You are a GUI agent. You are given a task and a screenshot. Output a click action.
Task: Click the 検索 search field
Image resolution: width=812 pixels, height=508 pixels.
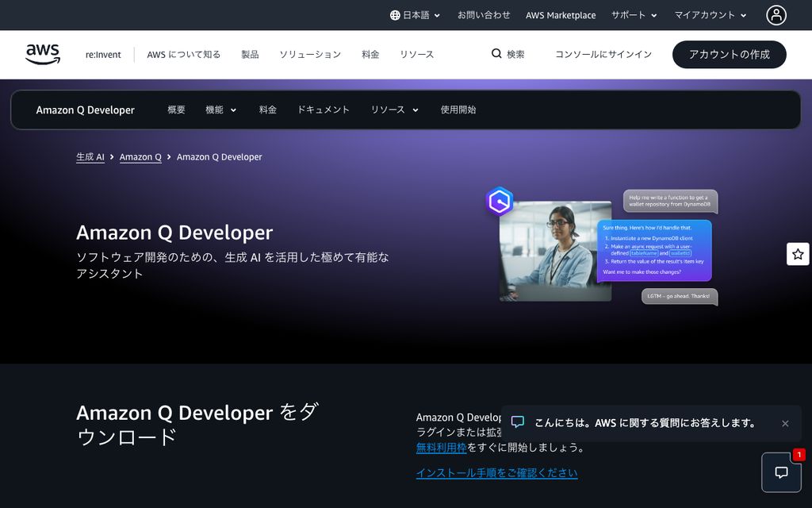click(508, 55)
